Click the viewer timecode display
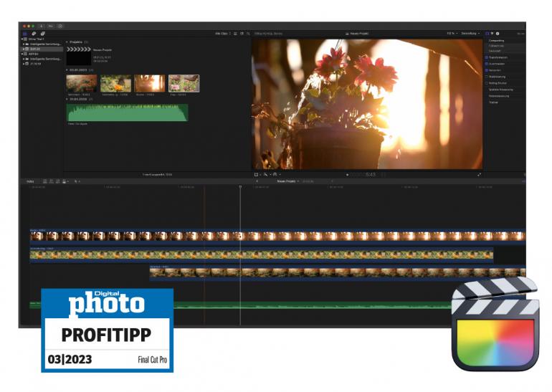The image size is (552, 392). [x=366, y=175]
